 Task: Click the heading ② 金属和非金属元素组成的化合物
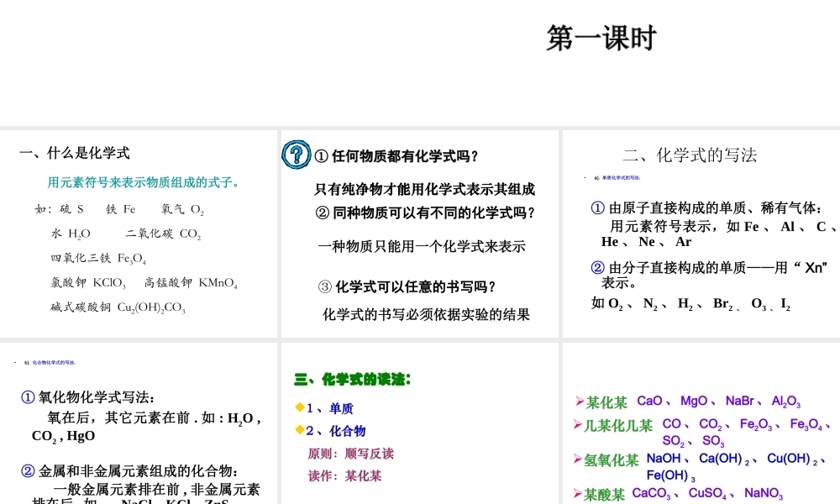129,470
